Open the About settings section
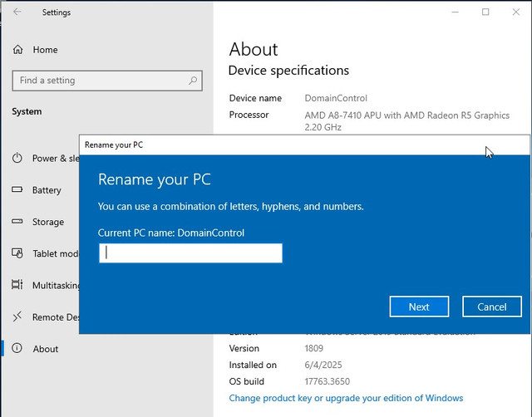Screen dimensions: 532x417 (46, 349)
